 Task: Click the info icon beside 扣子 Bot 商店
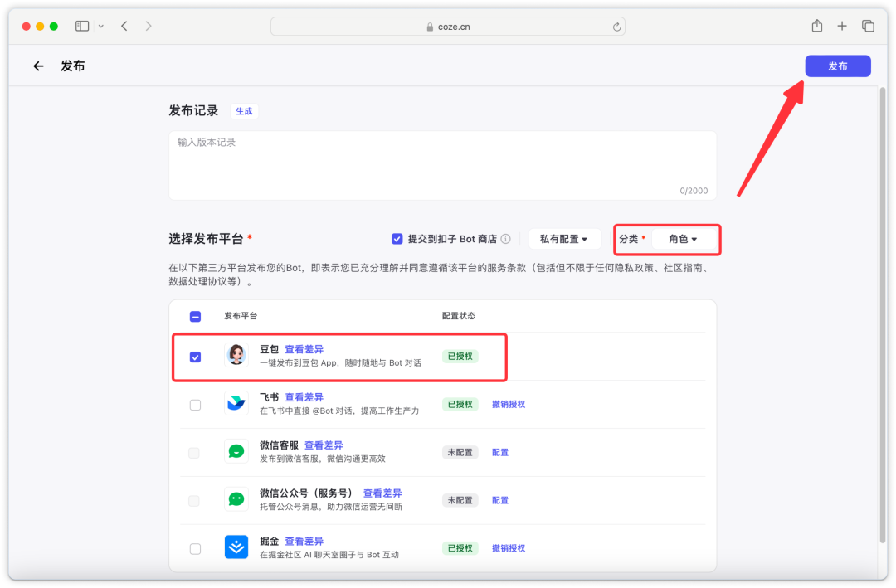[509, 238]
